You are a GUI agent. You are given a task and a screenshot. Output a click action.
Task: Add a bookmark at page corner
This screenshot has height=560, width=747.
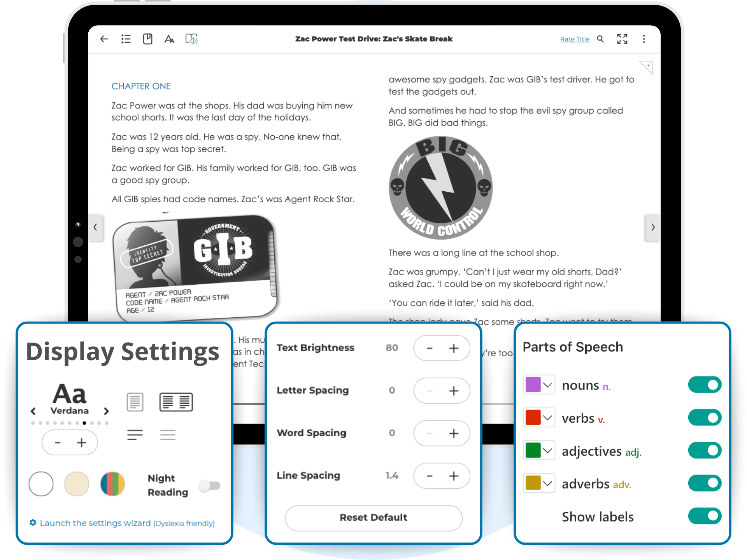click(647, 67)
